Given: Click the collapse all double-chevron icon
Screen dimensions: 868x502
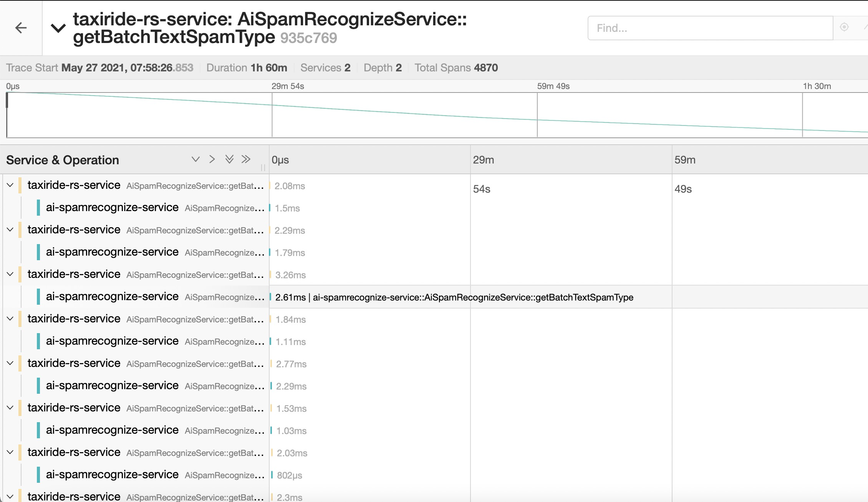Looking at the screenshot, I should 246,159.
